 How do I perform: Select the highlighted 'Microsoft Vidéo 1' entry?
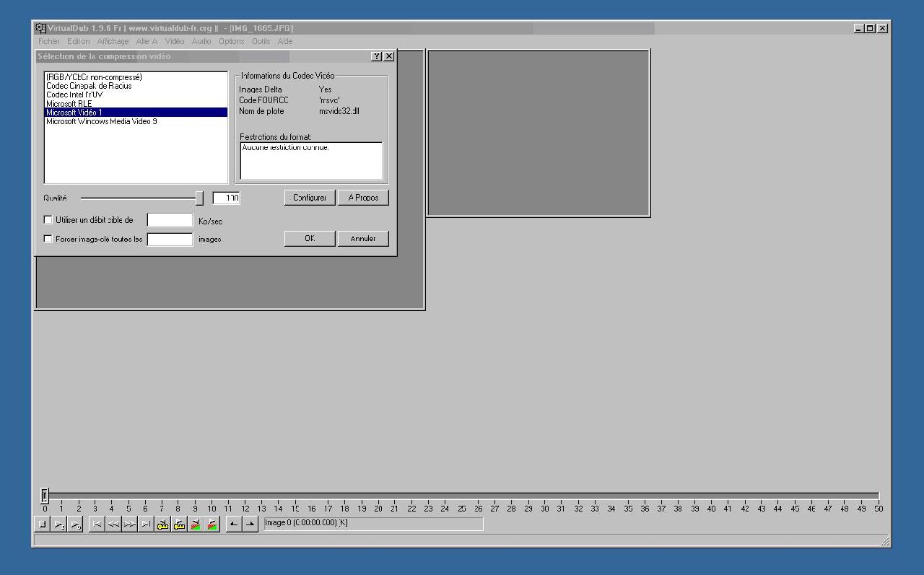136,113
